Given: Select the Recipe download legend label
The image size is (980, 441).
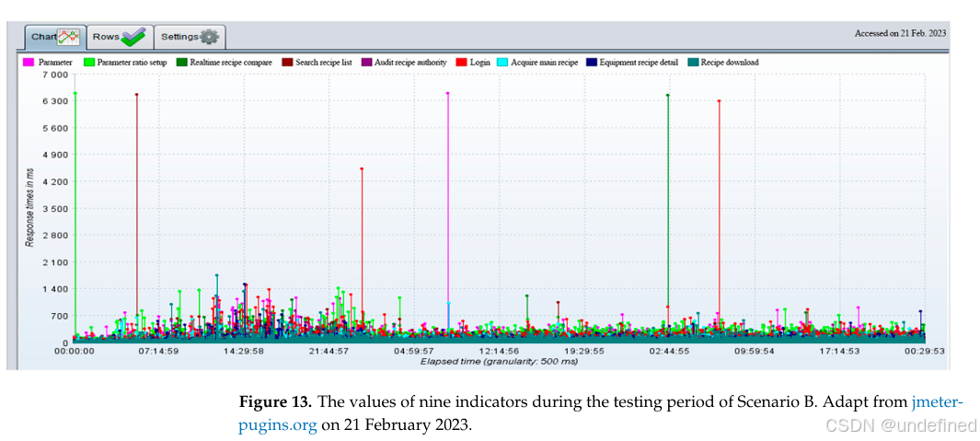Looking at the screenshot, I should click(730, 63).
